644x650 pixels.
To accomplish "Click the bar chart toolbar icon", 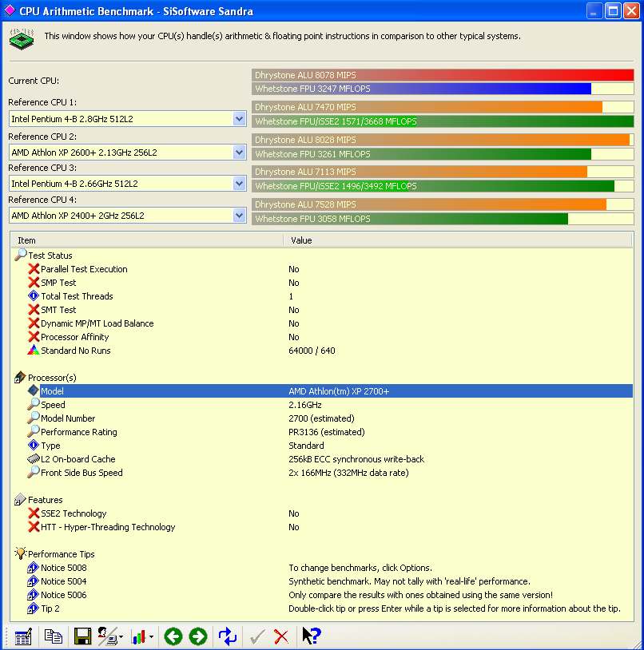I will (x=138, y=636).
